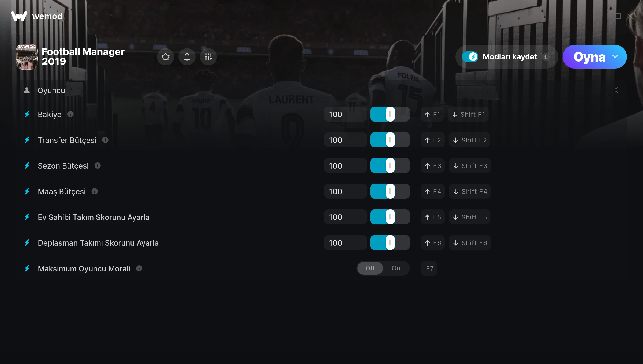Open the sliders settings icon
This screenshot has height=364, width=643.
pos(208,57)
